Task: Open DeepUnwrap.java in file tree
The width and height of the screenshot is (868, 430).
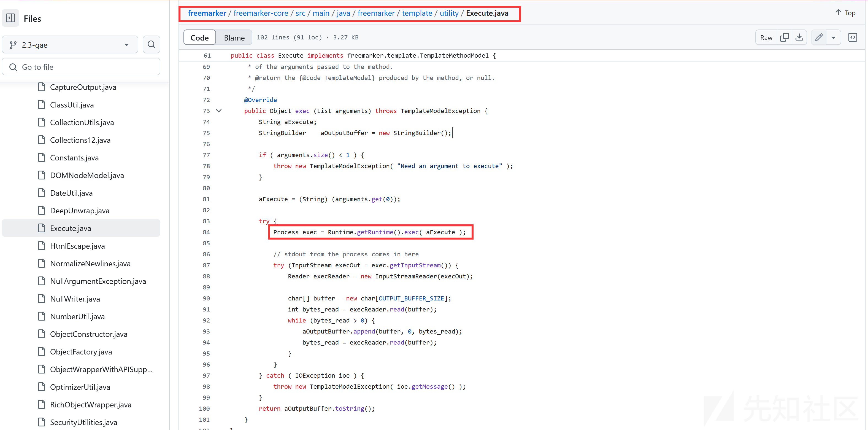Action: tap(80, 210)
